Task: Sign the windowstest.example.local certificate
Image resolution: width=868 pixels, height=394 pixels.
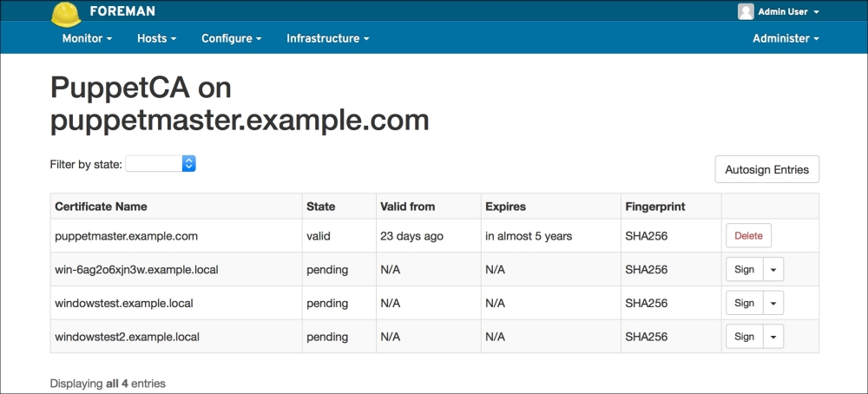Action: click(744, 303)
